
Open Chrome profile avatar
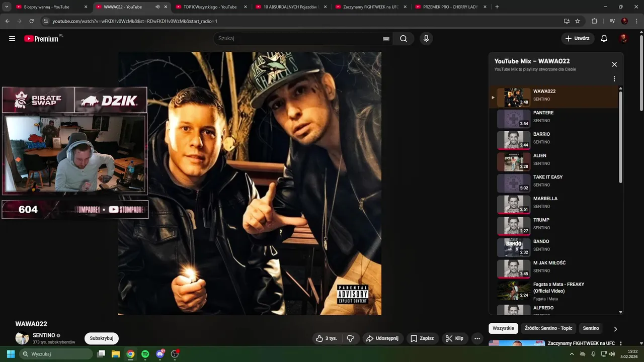point(624,21)
